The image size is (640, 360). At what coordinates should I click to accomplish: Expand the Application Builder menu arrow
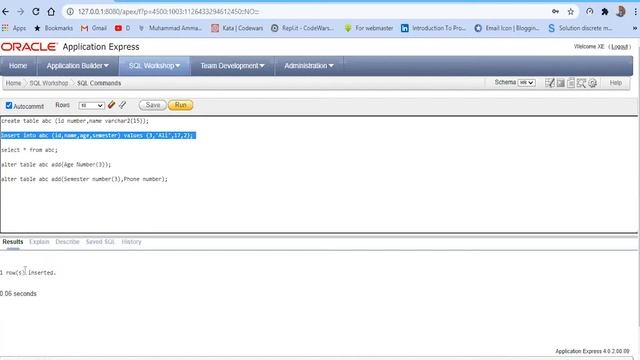pyautogui.click(x=106, y=66)
